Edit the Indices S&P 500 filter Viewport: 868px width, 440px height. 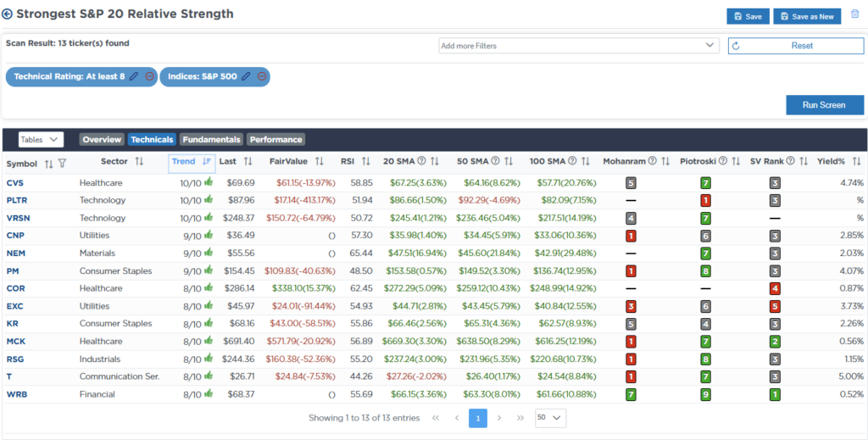click(x=246, y=76)
